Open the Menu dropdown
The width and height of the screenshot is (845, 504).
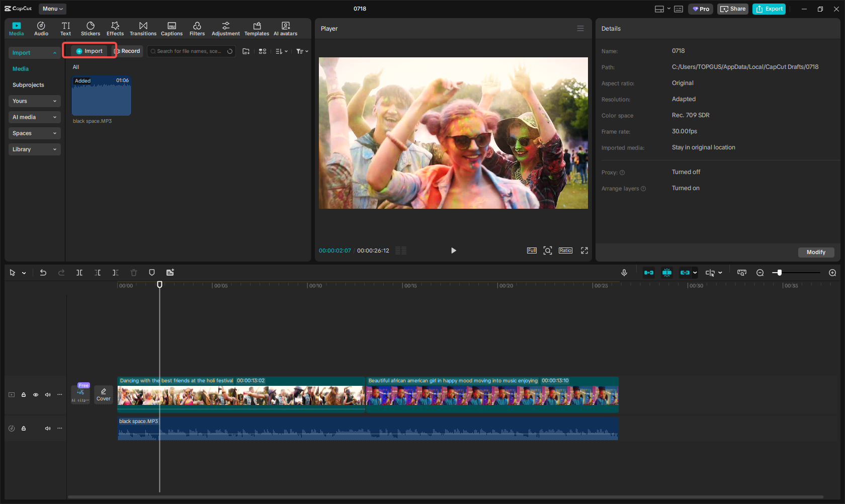(52, 9)
